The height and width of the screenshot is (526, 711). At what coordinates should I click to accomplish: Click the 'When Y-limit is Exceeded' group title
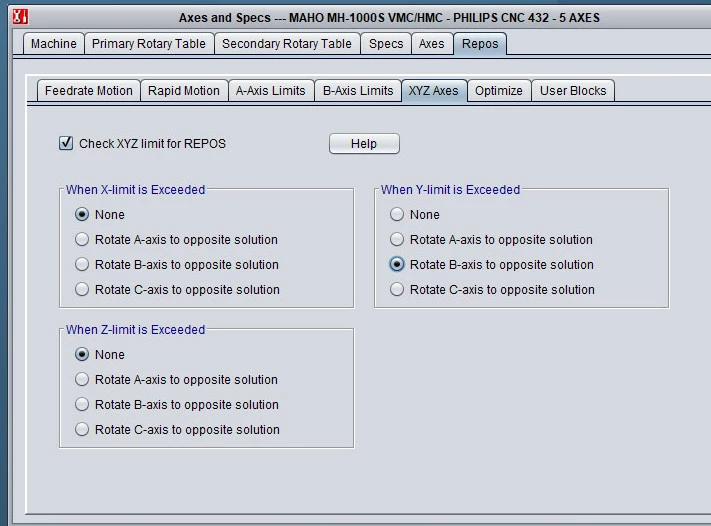click(450, 190)
